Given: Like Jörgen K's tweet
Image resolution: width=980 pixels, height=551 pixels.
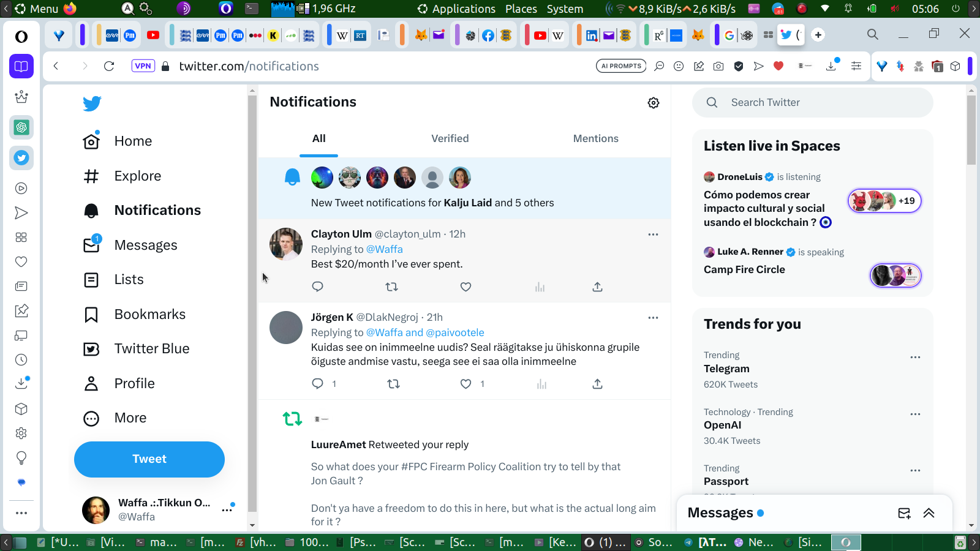Looking at the screenshot, I should tap(466, 384).
